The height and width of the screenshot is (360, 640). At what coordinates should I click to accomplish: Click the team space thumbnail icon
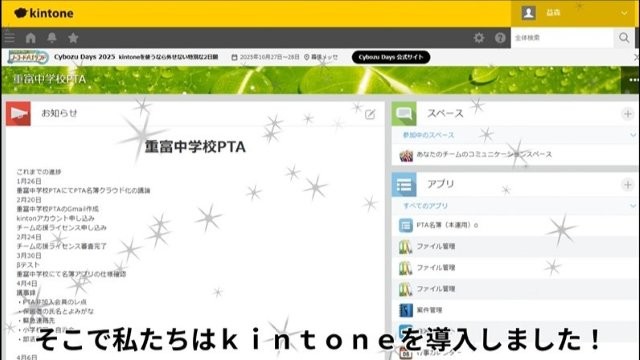click(406, 155)
